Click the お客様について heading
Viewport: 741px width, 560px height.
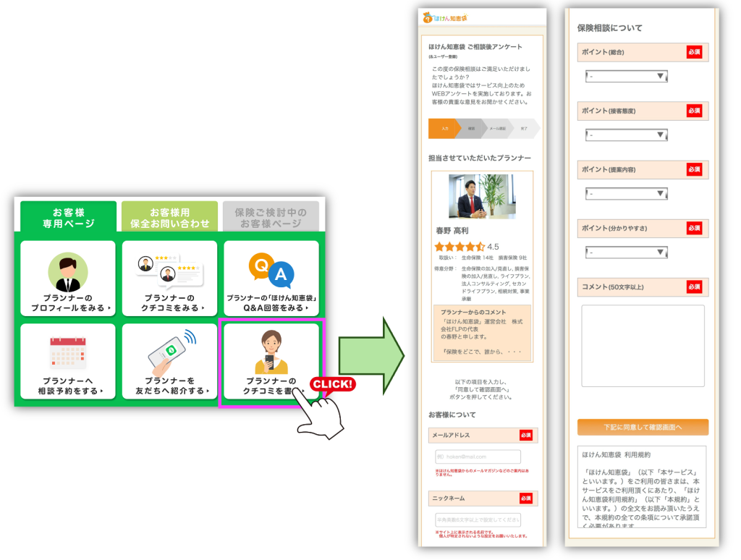click(452, 415)
